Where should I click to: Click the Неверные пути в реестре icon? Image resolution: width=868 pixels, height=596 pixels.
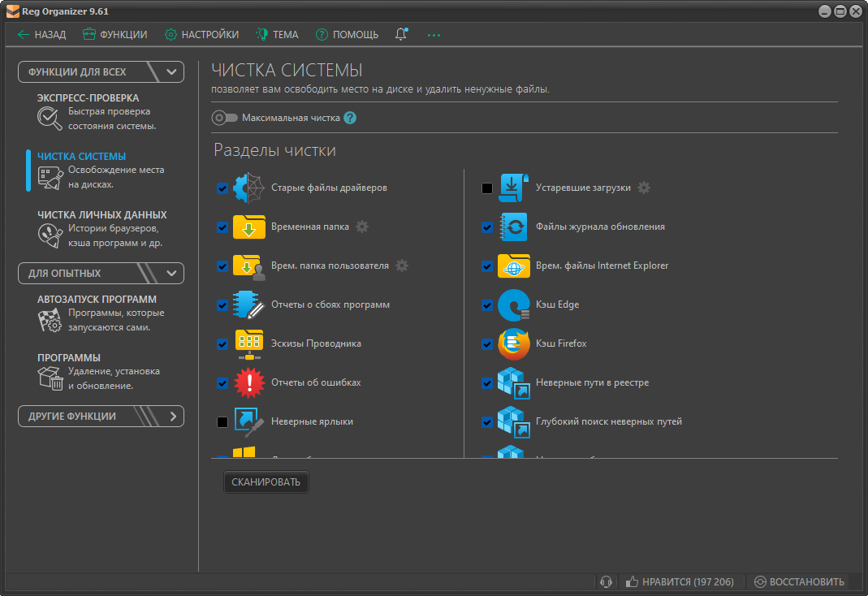pyautogui.click(x=514, y=383)
